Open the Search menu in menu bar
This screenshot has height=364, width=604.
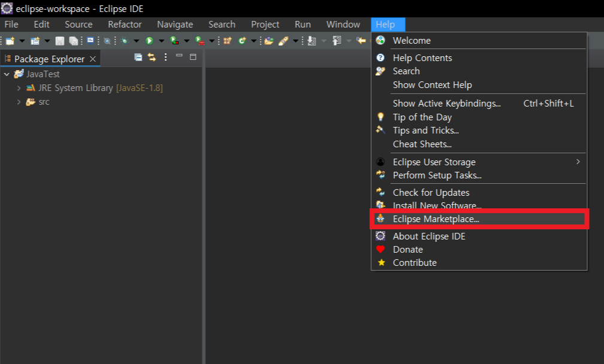click(x=222, y=25)
